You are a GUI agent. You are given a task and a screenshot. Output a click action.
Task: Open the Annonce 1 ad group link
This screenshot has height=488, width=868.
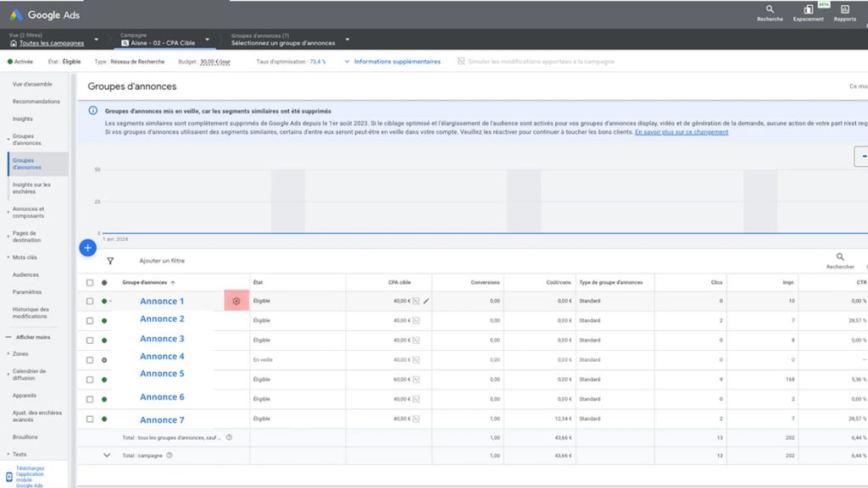162,301
